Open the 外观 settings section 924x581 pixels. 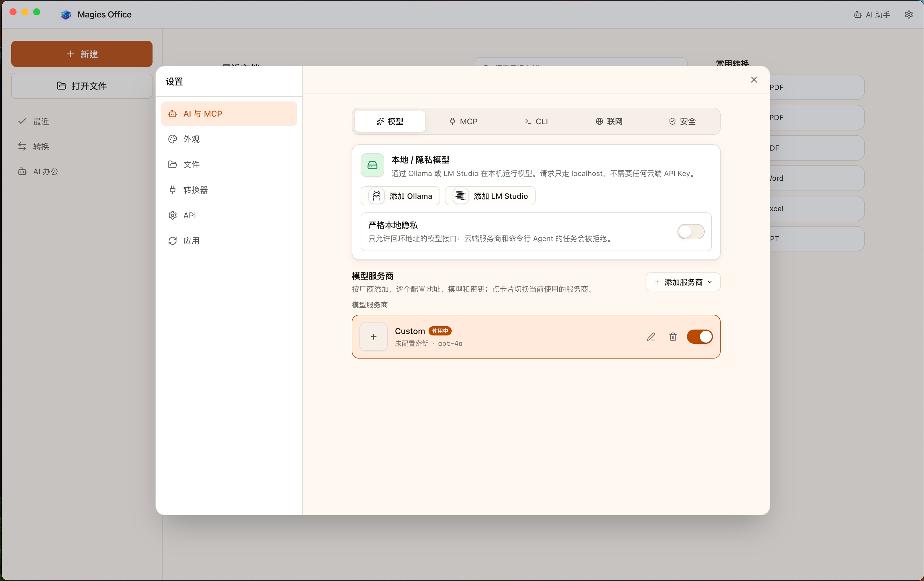(x=229, y=139)
